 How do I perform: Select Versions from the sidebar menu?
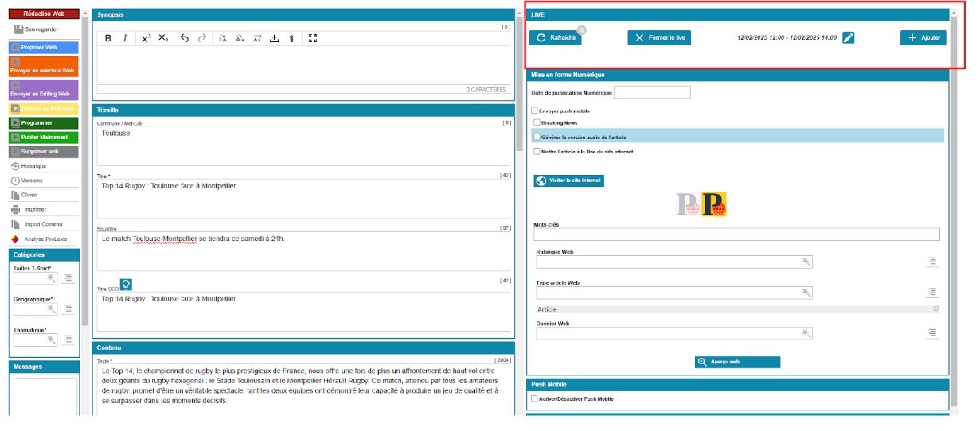pyautogui.click(x=32, y=181)
